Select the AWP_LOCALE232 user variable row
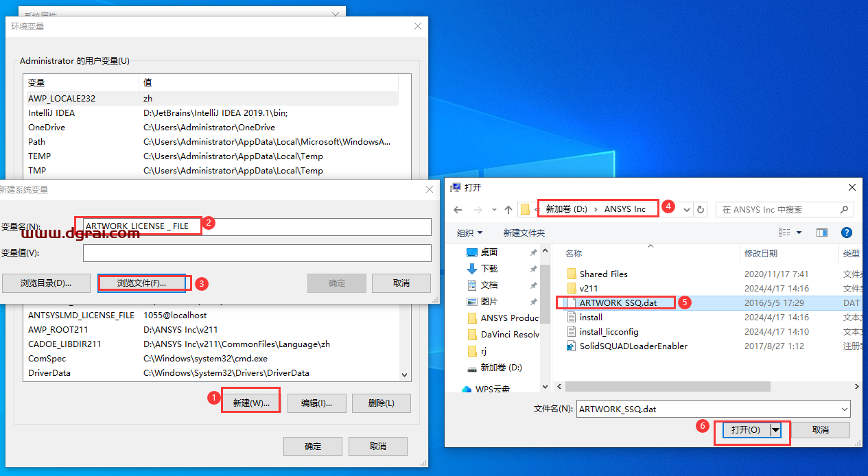Viewport: 868px width, 476px height. click(212, 98)
